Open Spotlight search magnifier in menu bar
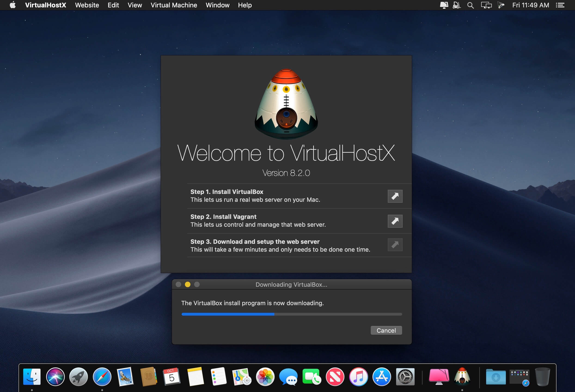The width and height of the screenshot is (575, 392). (470, 5)
